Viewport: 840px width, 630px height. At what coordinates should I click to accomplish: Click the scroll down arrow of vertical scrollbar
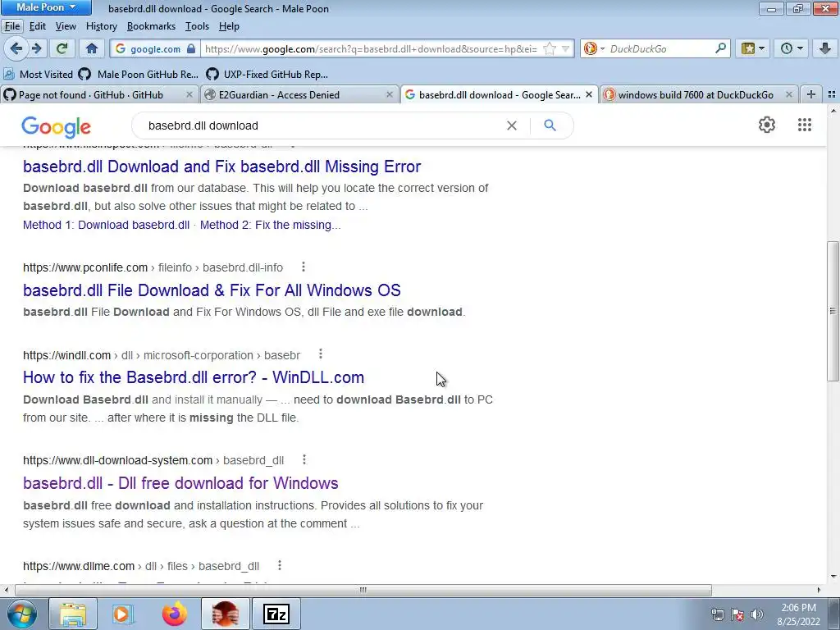coord(833,577)
